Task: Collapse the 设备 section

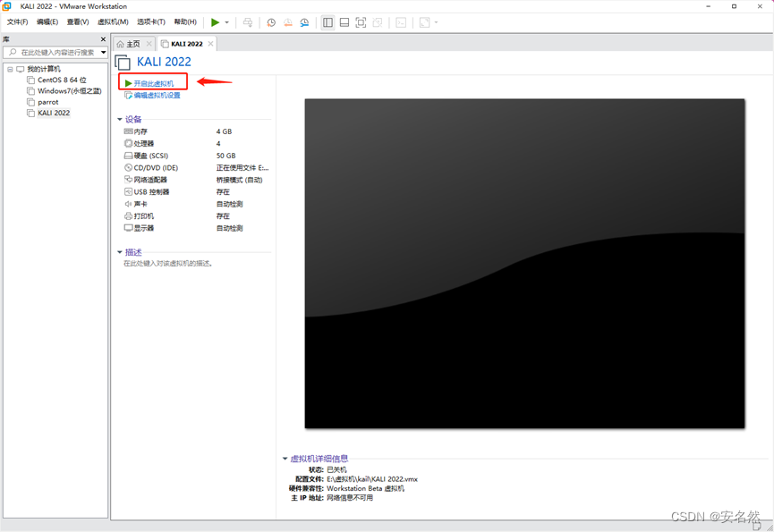Action: tap(120, 119)
